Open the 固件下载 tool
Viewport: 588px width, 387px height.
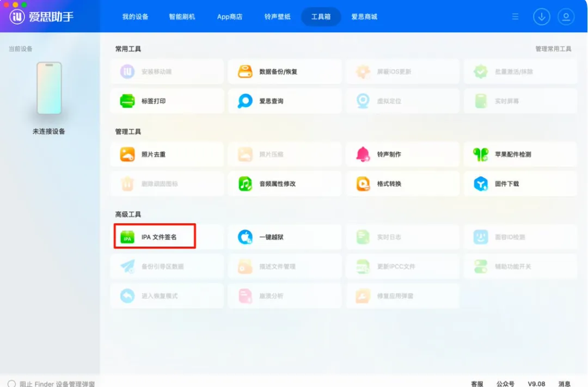tap(520, 184)
